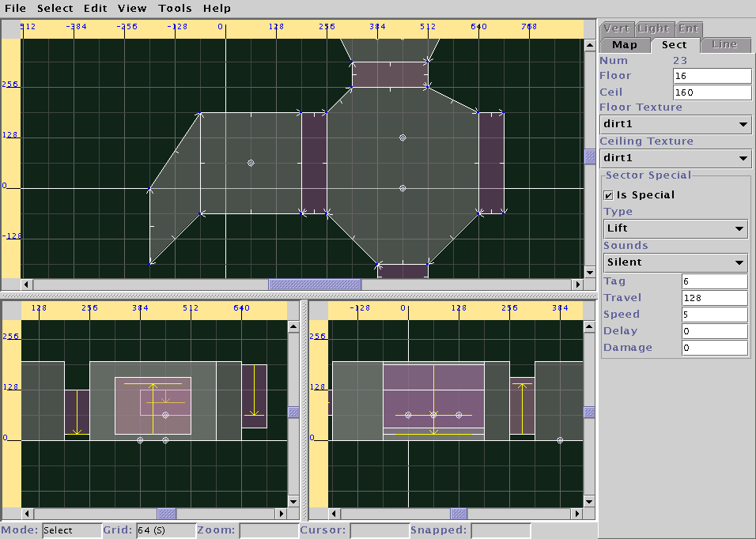Click the Travel input field
The image size is (756, 539).
[714, 298]
